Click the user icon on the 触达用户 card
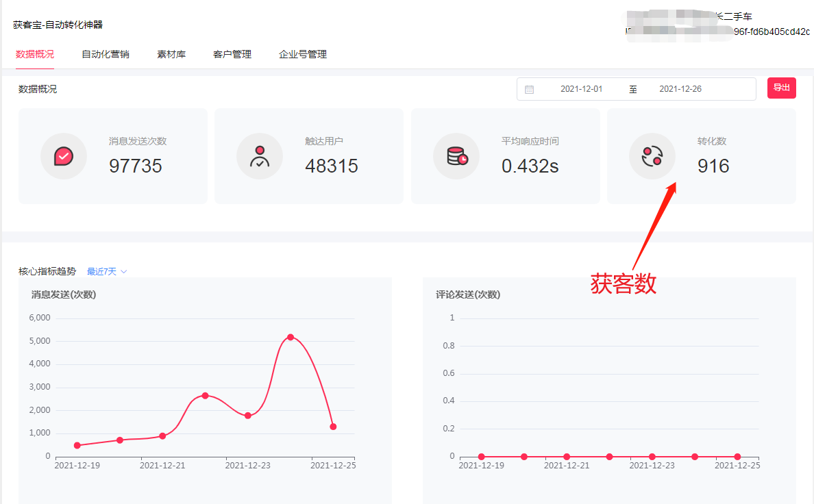Viewport: 814px width, 504px height. (260, 155)
